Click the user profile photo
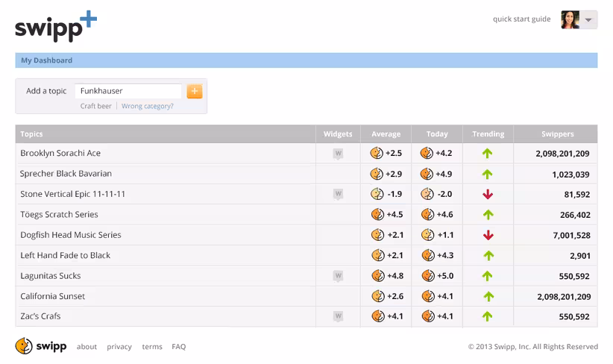 tap(570, 19)
